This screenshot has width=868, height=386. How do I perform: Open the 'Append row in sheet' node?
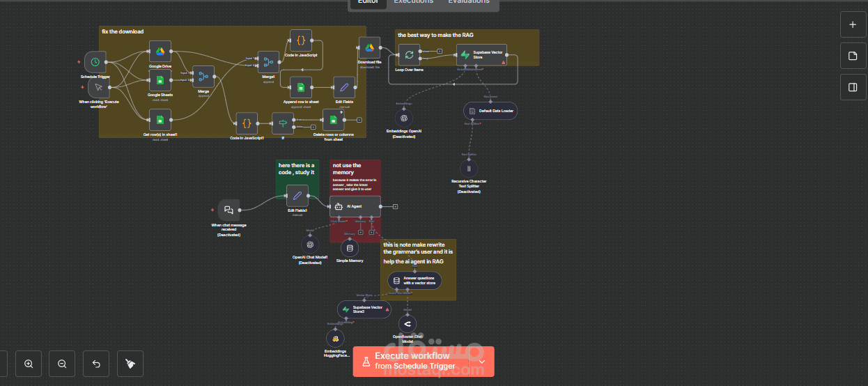(301, 88)
